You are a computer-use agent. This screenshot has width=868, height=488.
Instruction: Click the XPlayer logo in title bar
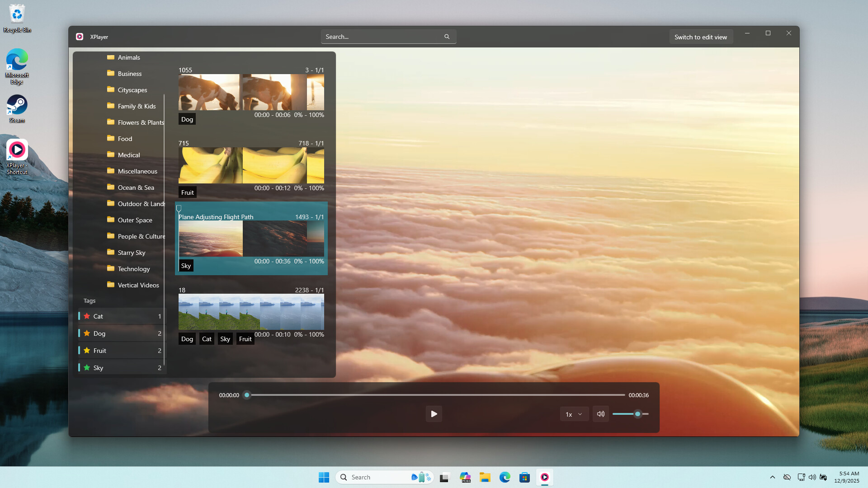coord(80,37)
